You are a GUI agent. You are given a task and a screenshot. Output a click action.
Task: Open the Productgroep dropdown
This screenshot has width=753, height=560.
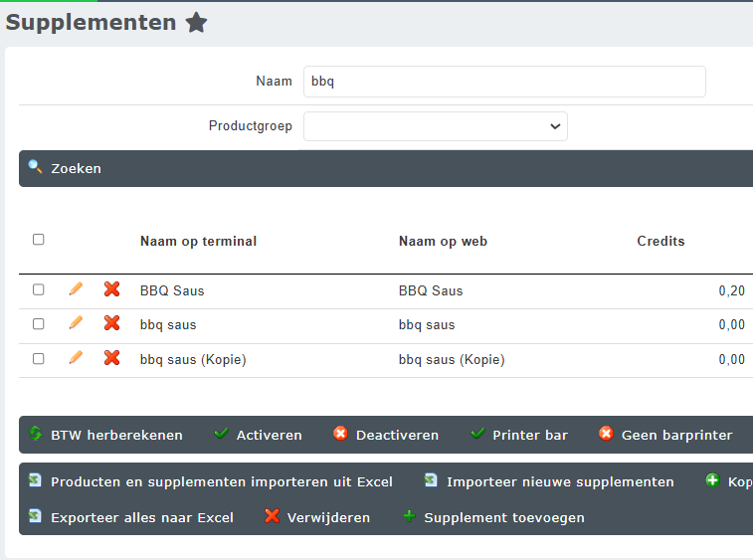coord(435,126)
